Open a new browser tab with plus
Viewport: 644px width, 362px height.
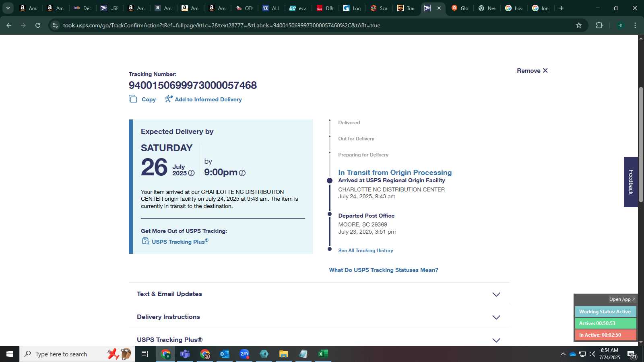pyautogui.click(x=561, y=8)
